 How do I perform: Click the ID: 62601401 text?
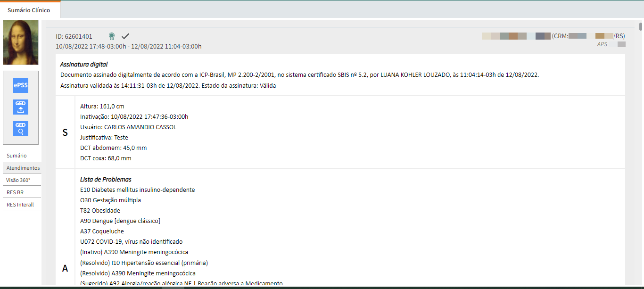point(74,36)
